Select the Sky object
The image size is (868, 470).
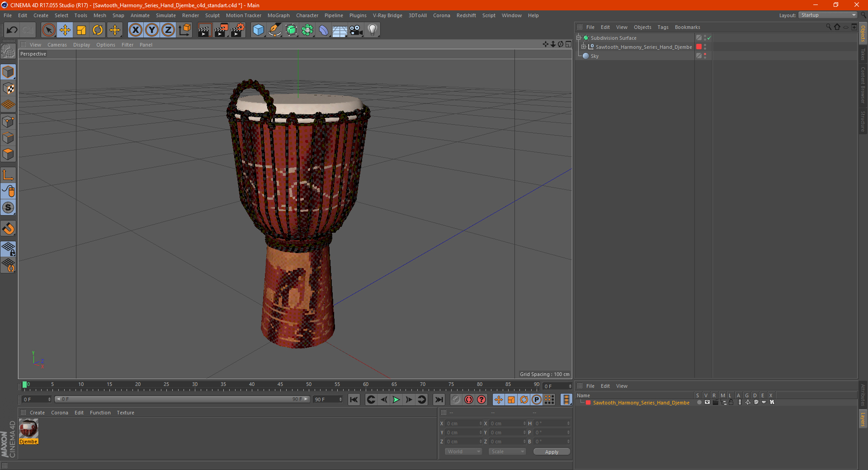pyautogui.click(x=594, y=56)
